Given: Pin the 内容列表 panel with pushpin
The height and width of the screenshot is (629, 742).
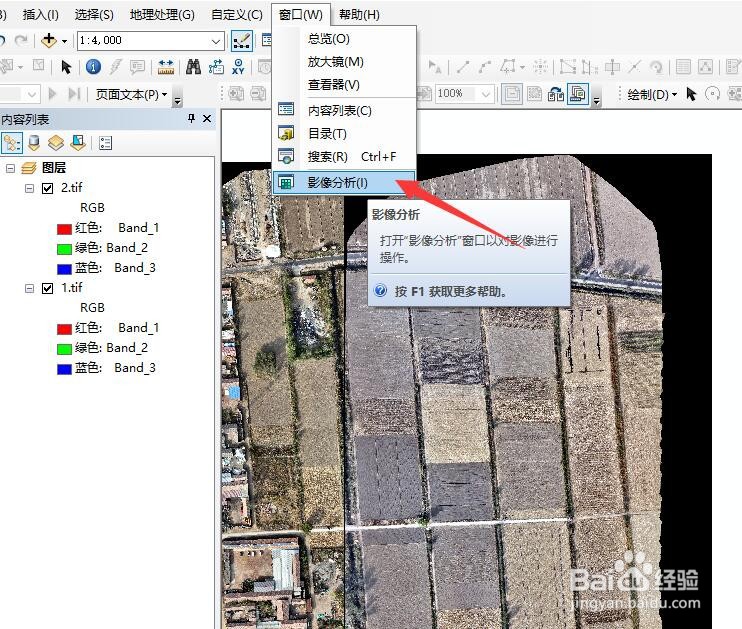Looking at the screenshot, I should (x=191, y=118).
